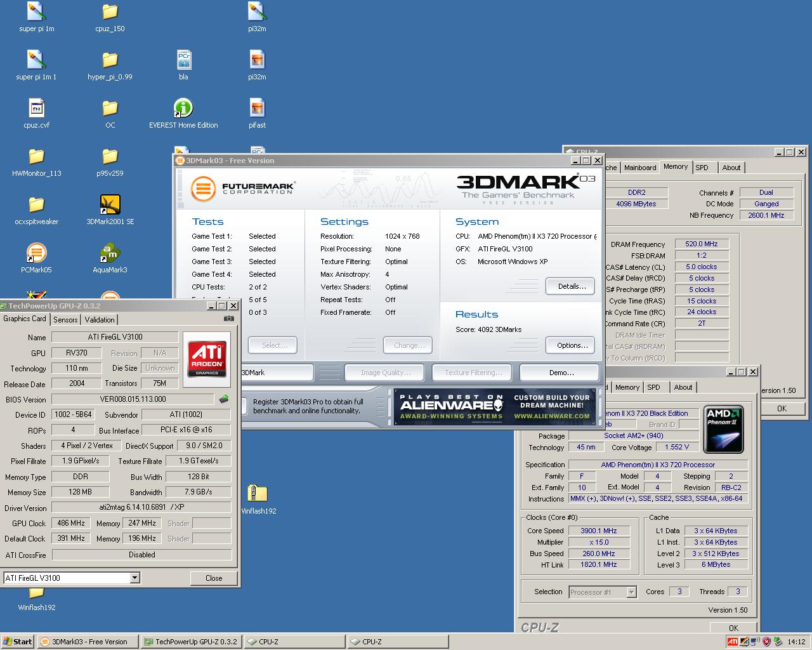This screenshot has width=812, height=650.
Task: Switch to About tab in upper CPU-Z
Action: [731, 168]
